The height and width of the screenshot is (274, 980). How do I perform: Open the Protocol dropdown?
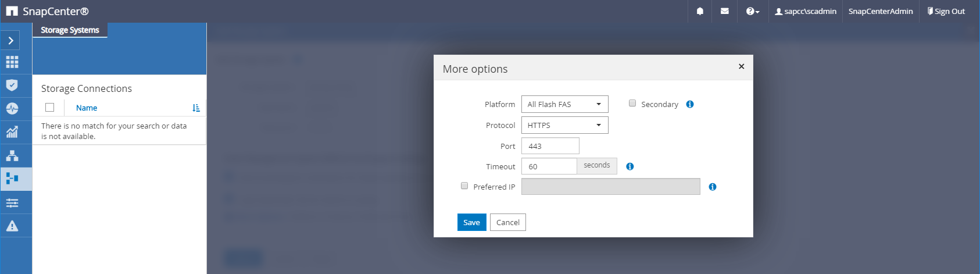click(564, 125)
